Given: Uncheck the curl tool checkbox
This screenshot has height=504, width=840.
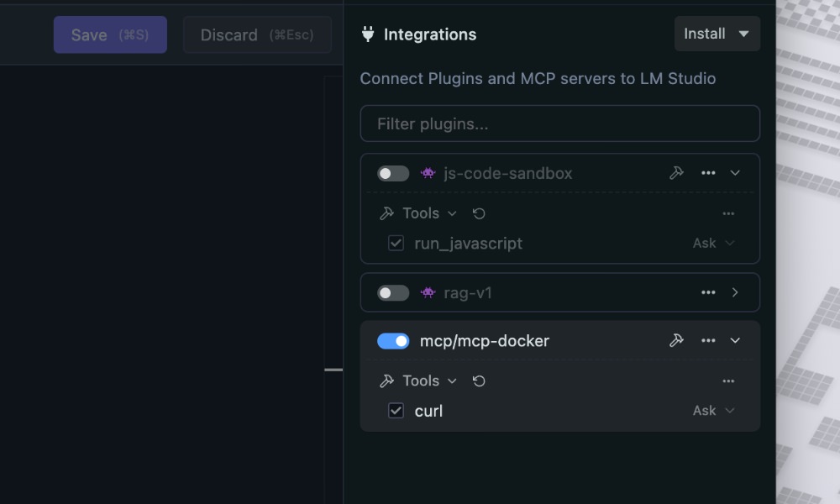Looking at the screenshot, I should (x=395, y=411).
